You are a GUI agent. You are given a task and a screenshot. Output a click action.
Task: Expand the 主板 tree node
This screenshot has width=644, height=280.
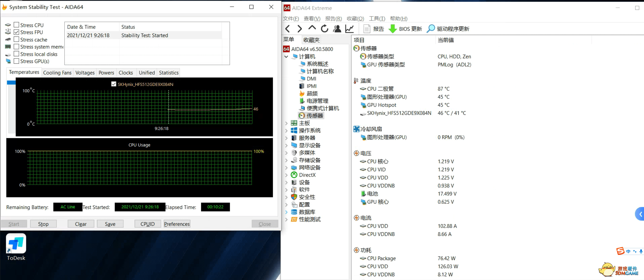pos(286,123)
